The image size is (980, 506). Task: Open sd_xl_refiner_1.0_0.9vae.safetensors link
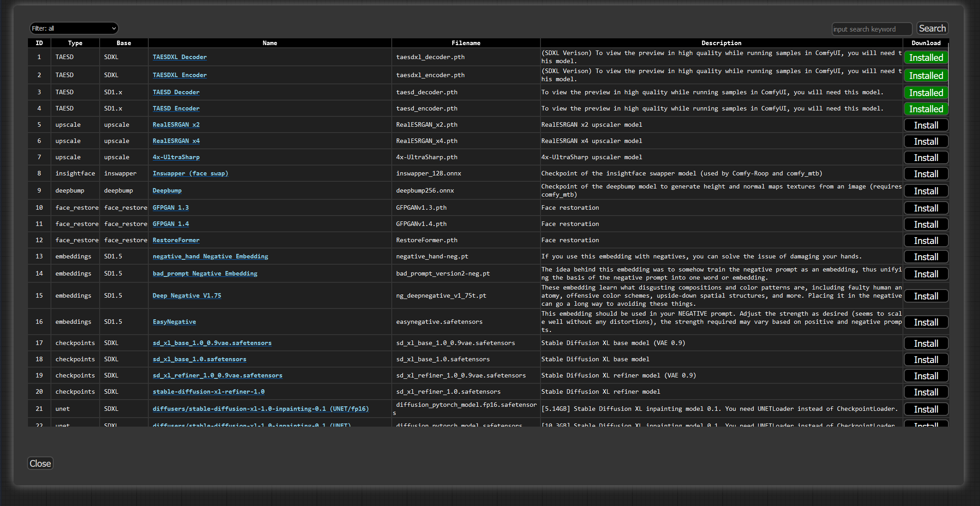coord(217,375)
